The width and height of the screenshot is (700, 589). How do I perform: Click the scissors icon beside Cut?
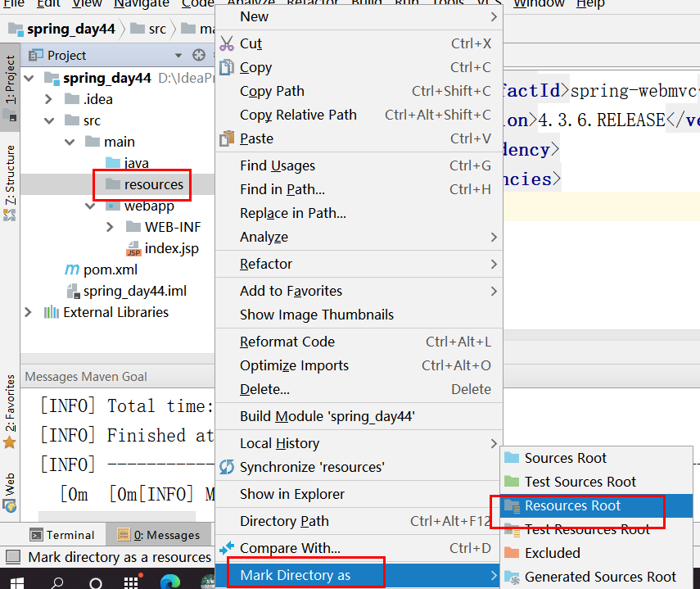point(226,43)
